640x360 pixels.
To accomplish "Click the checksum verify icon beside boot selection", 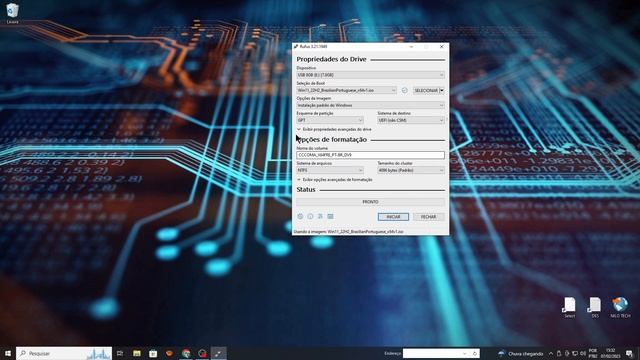I will (404, 90).
